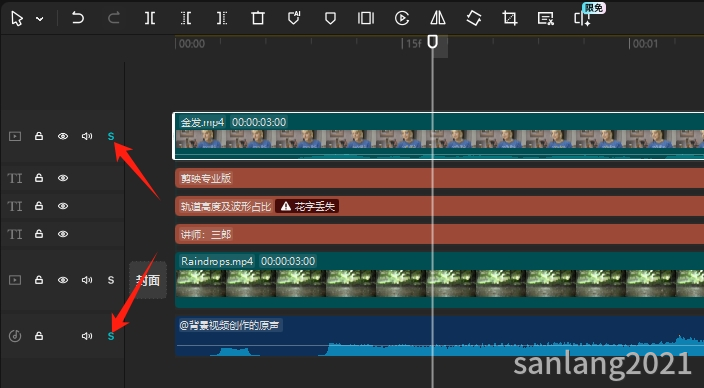
Task: Select the arrow pointer selection tool
Action: (x=17, y=18)
